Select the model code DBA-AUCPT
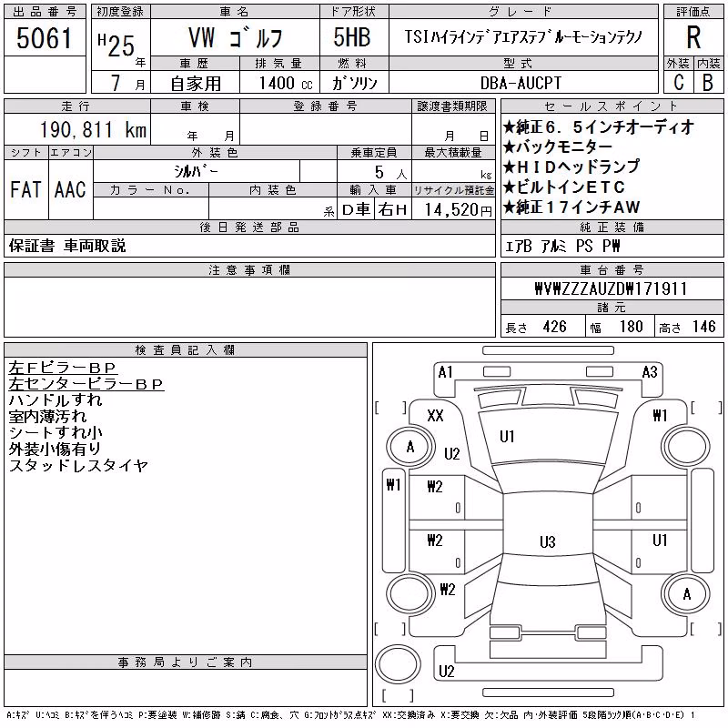 [521, 83]
